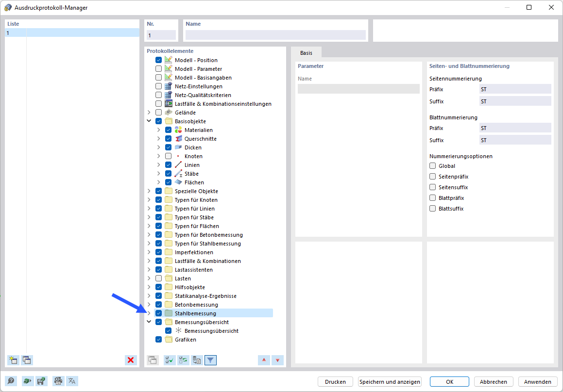The width and height of the screenshot is (563, 392).
Task: Click the Anwenden button
Action: (x=538, y=382)
